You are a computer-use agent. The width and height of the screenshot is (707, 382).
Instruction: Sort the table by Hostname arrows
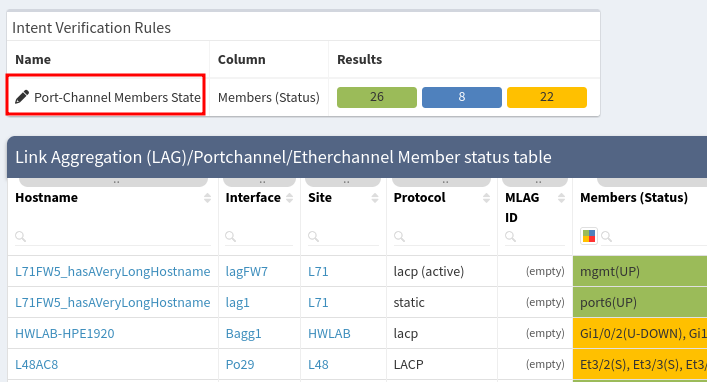pyautogui.click(x=207, y=198)
